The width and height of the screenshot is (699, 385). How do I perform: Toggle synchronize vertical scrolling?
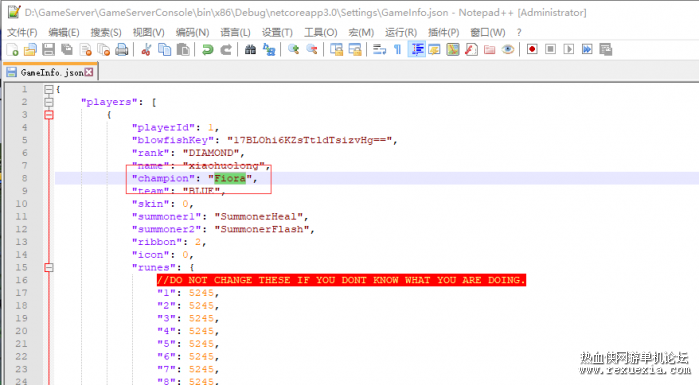(336, 49)
